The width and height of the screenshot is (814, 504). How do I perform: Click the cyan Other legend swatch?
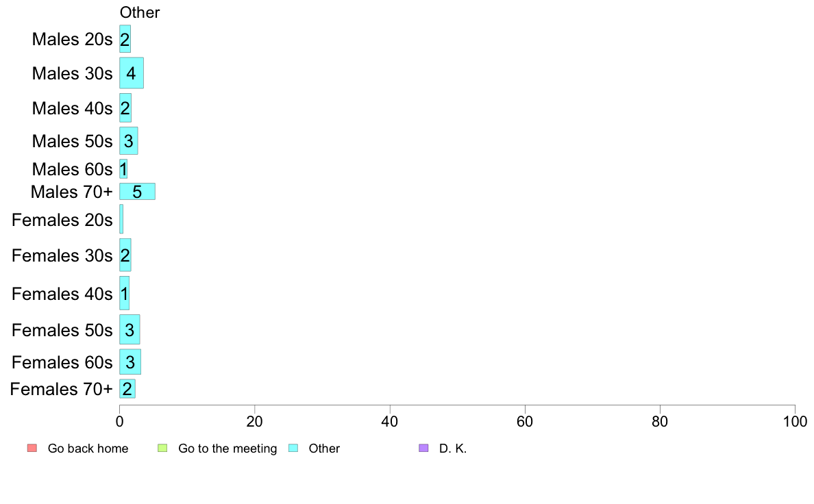click(293, 448)
